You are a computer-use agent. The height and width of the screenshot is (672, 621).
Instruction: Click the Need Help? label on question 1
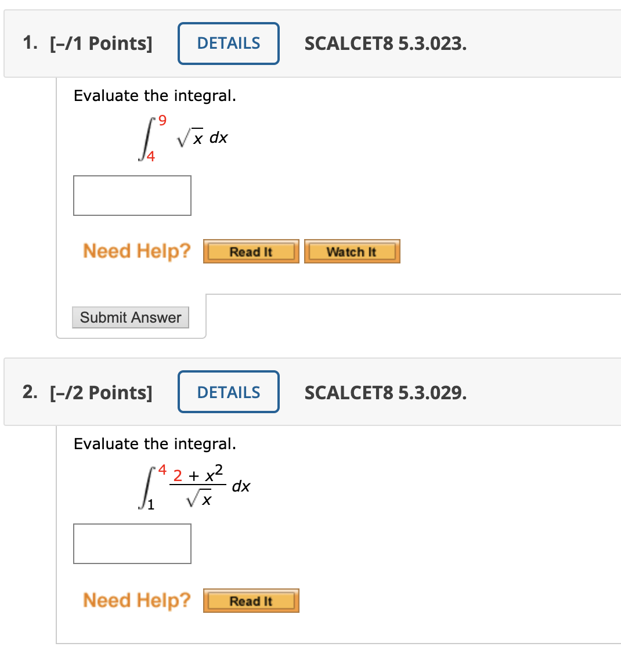pyautogui.click(x=136, y=251)
